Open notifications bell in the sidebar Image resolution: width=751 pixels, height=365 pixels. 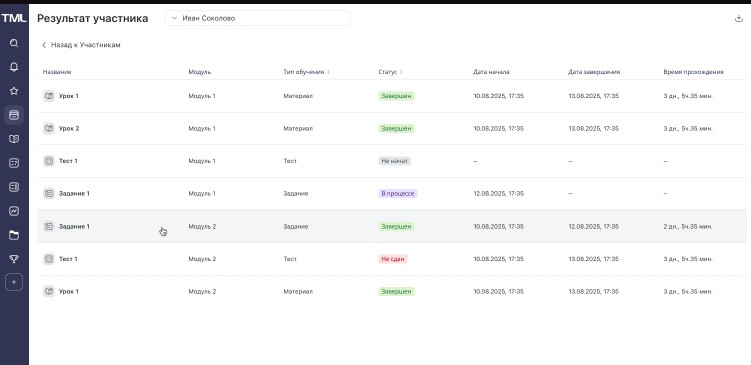[x=14, y=67]
